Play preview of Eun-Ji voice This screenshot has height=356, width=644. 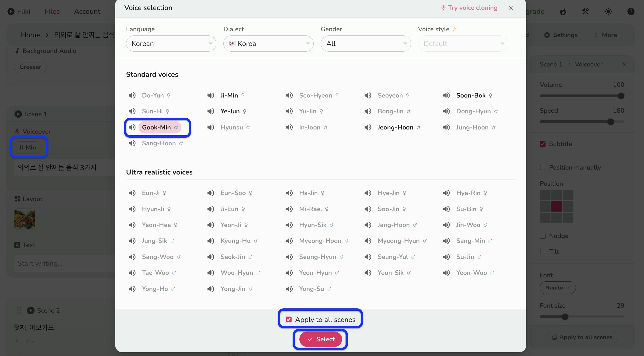[x=132, y=193]
